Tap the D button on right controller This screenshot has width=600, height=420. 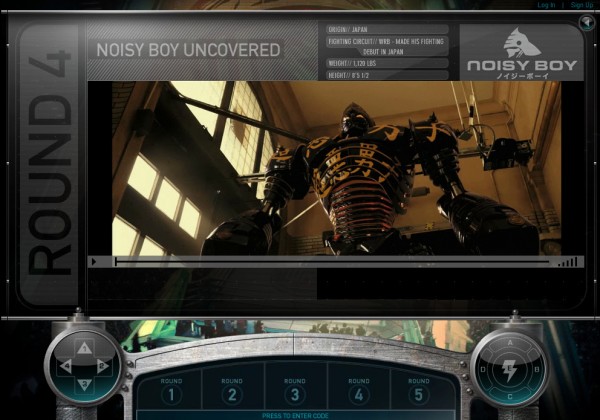click(x=484, y=370)
